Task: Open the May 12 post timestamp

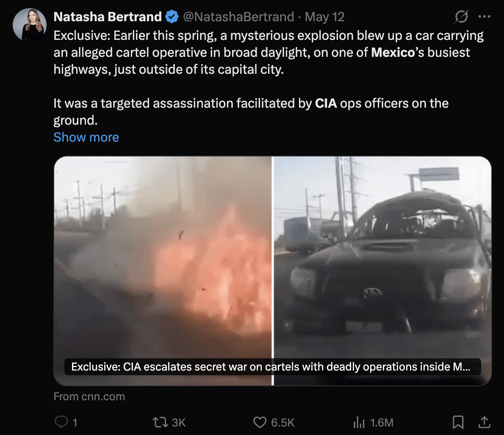Action: (x=324, y=17)
